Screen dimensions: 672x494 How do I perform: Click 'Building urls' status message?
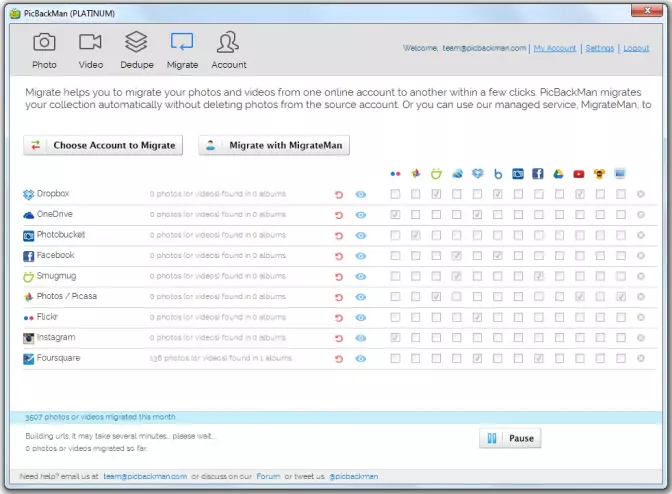(x=121, y=436)
